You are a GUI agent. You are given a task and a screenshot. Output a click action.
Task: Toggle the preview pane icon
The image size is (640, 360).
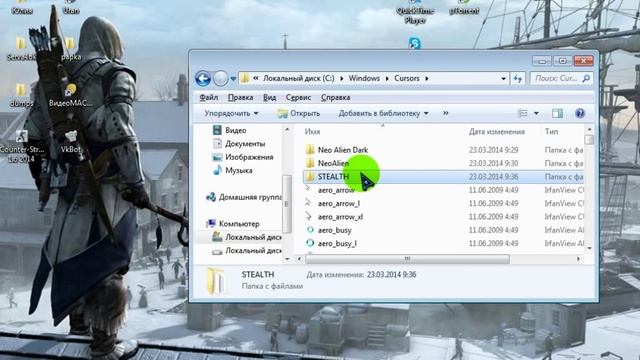[x=557, y=113]
